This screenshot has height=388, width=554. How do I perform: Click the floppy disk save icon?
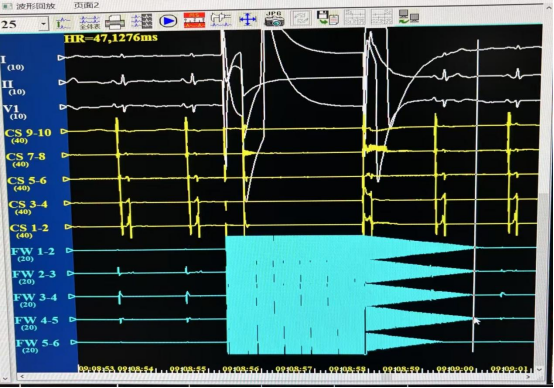[x=328, y=17]
